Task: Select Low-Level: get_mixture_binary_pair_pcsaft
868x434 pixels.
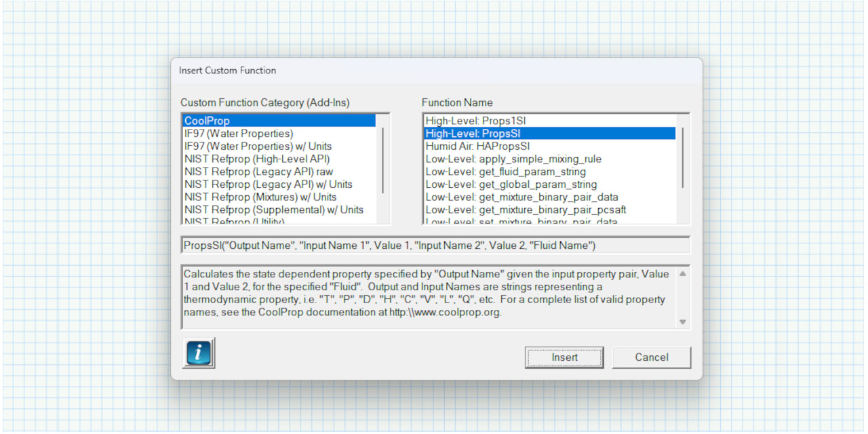Action: (x=550, y=210)
